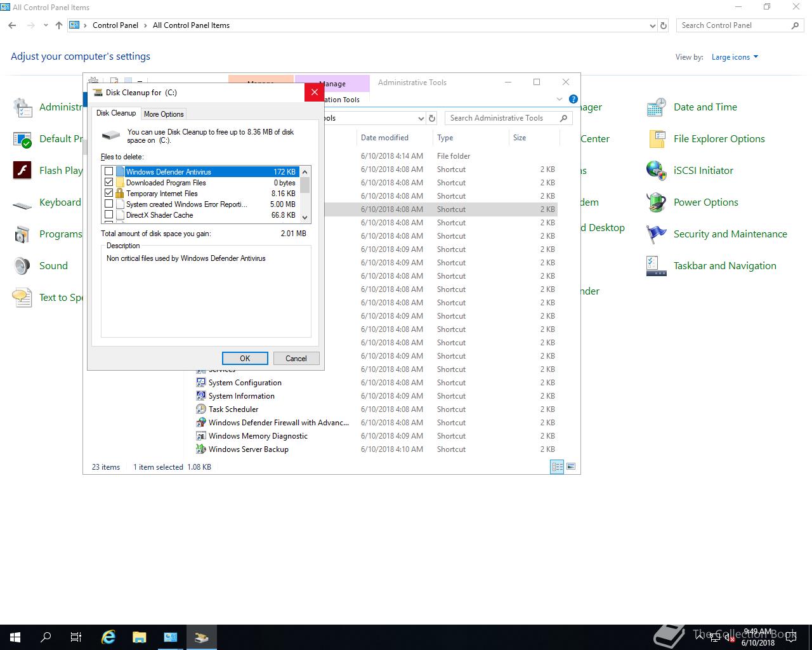Open Internet Explorer from the taskbar
Image resolution: width=812 pixels, height=650 pixels.
pos(108,637)
